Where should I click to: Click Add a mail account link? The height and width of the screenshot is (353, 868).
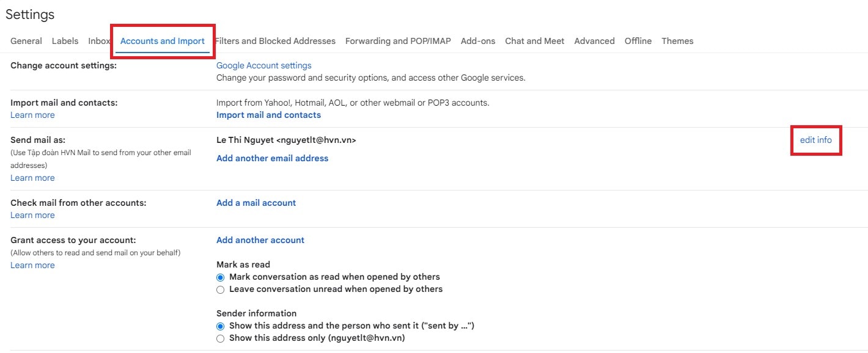256,203
